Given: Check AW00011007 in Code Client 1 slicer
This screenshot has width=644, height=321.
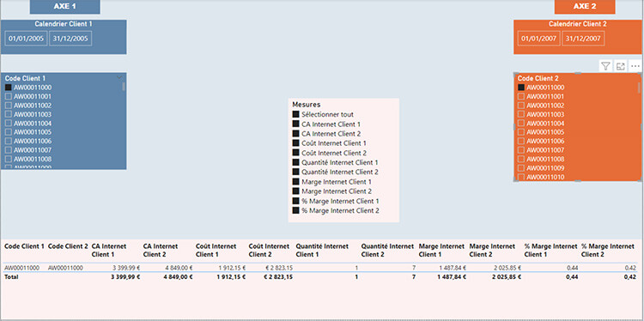Looking at the screenshot, I should tap(9, 150).
